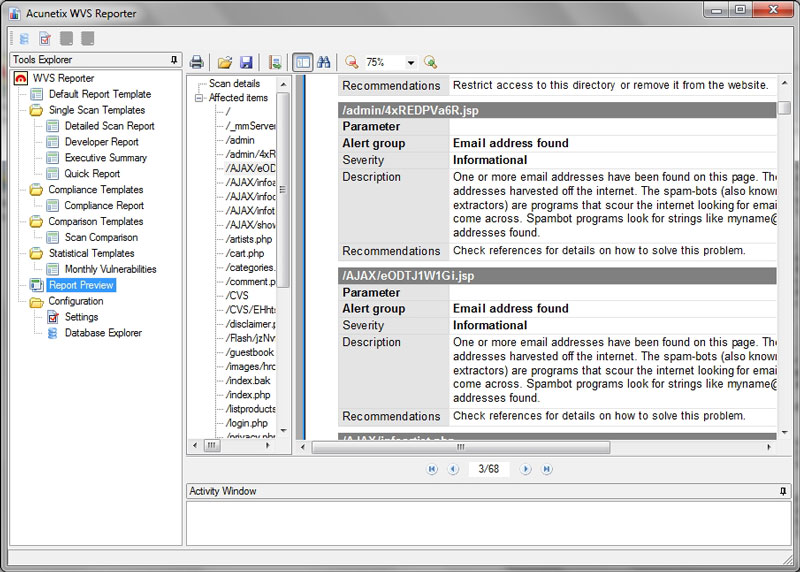
Task: Go to the next report page
Action: coord(528,468)
